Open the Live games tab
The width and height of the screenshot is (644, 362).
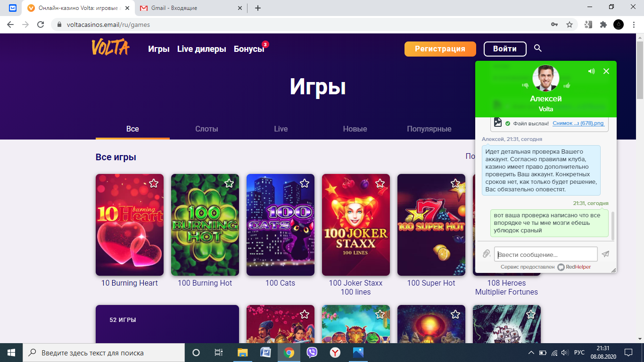281,129
